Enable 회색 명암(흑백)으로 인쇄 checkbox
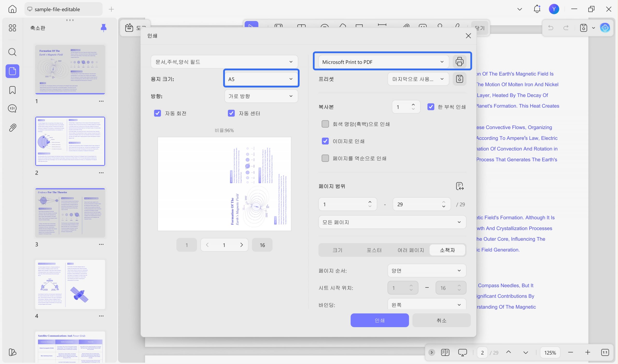This screenshot has width=618, height=364. click(325, 124)
